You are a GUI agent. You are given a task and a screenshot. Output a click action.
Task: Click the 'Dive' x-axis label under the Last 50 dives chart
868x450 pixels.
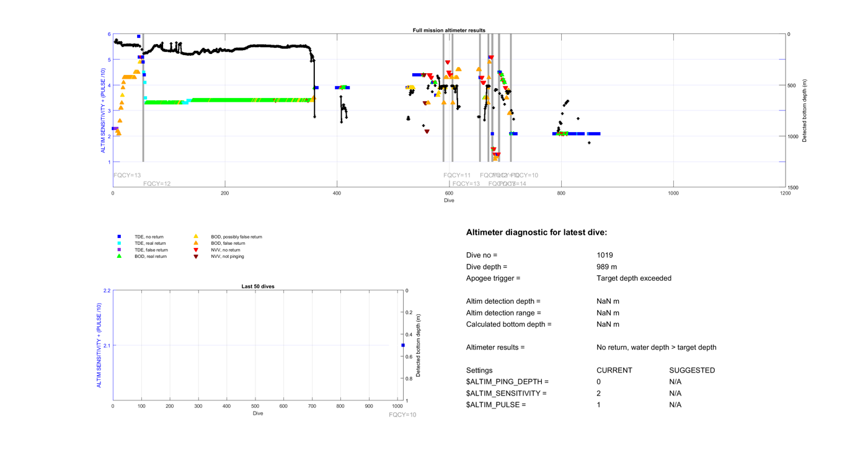[x=258, y=413]
